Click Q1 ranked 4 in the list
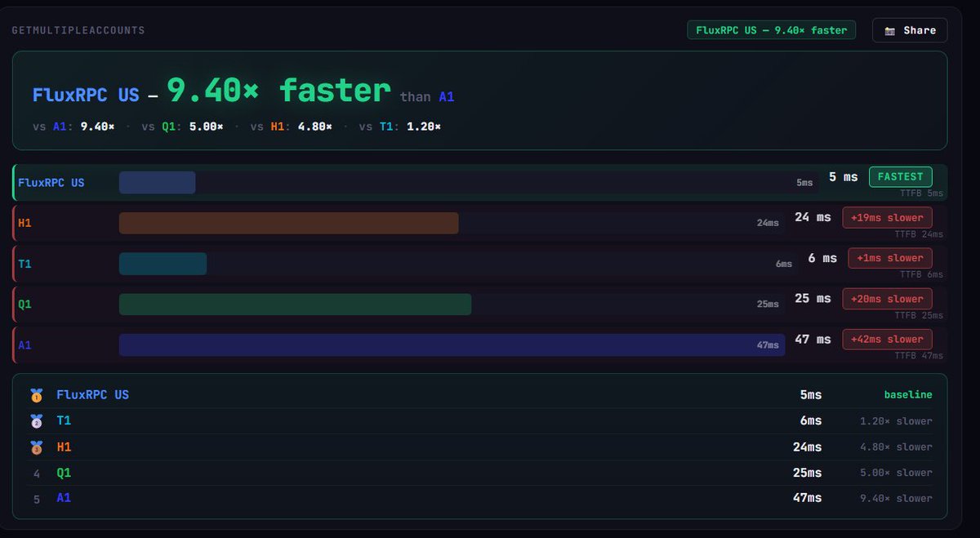 click(x=64, y=472)
